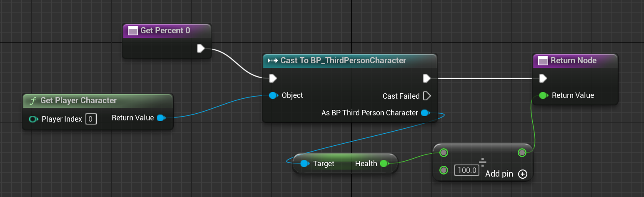Select the Cast To BP_ThirdPersonCharacter node header
The width and height of the screenshot is (644, 197).
pos(343,61)
